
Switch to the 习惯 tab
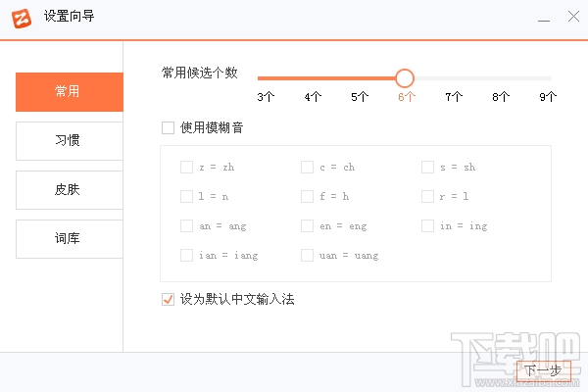click(x=70, y=141)
